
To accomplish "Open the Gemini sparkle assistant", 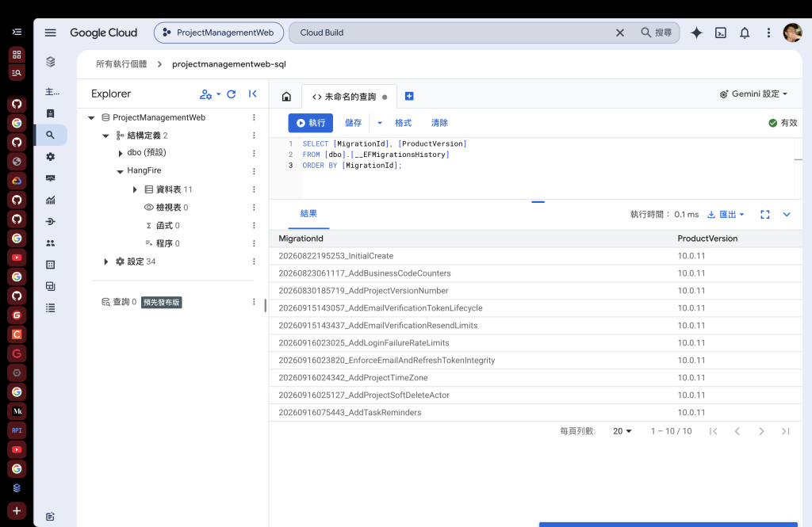I will pos(696,32).
